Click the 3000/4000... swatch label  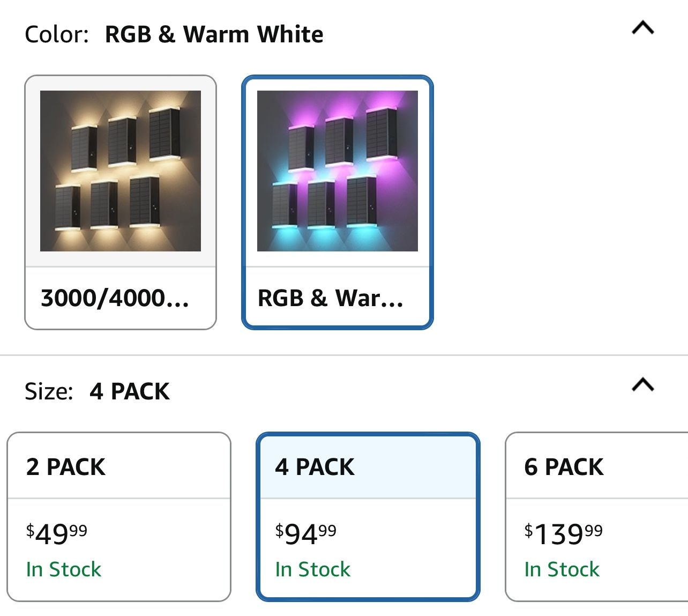pyautogui.click(x=115, y=298)
